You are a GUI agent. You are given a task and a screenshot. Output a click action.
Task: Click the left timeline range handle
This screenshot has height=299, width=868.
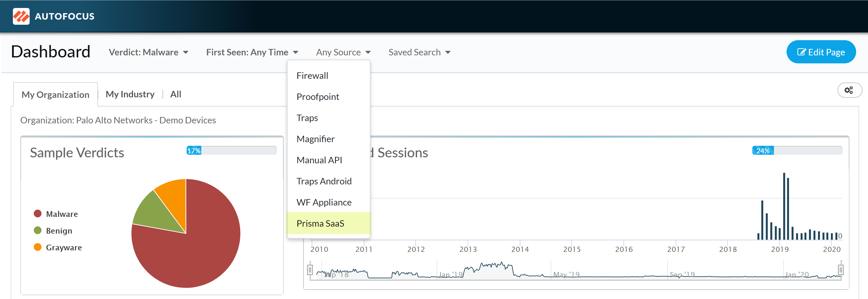coord(310,270)
